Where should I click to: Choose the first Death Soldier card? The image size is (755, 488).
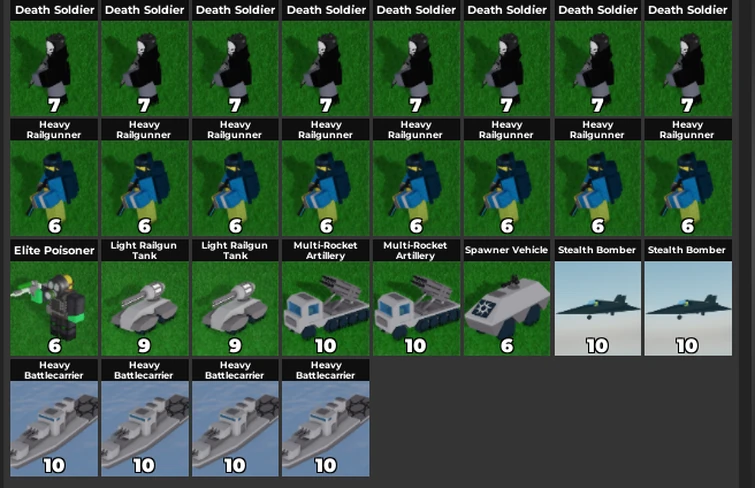[54, 58]
